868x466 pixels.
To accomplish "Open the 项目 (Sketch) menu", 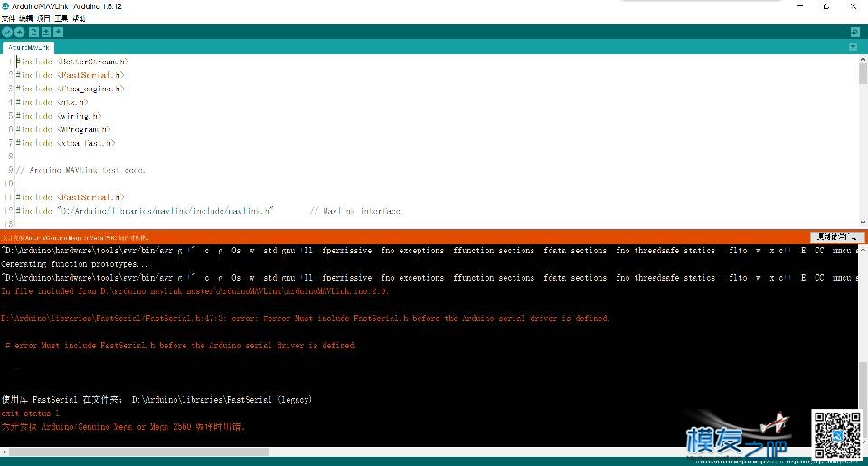I will (x=43, y=18).
